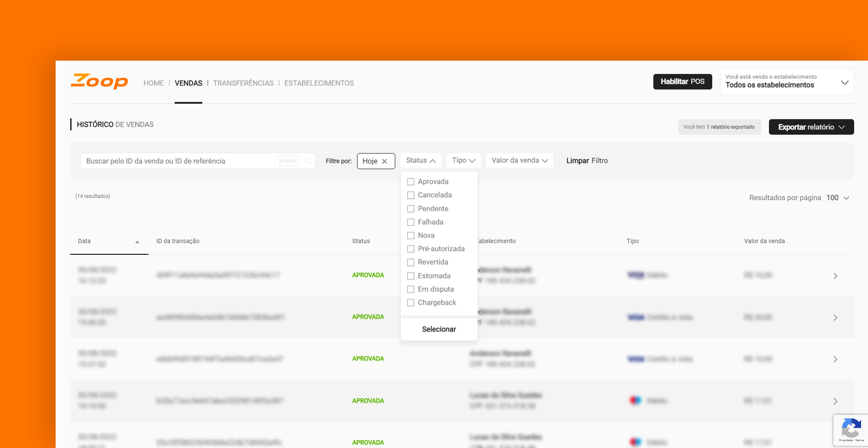Click the Status column header in the table

[361, 241]
